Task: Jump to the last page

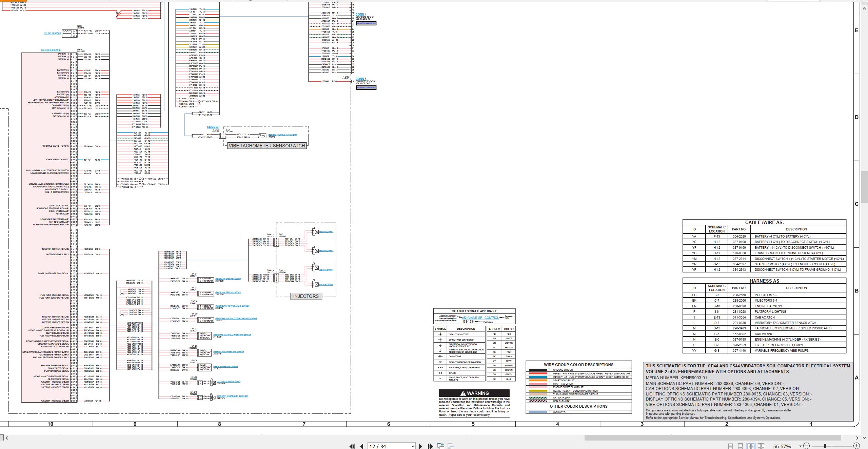Action: pyautogui.click(x=431, y=446)
